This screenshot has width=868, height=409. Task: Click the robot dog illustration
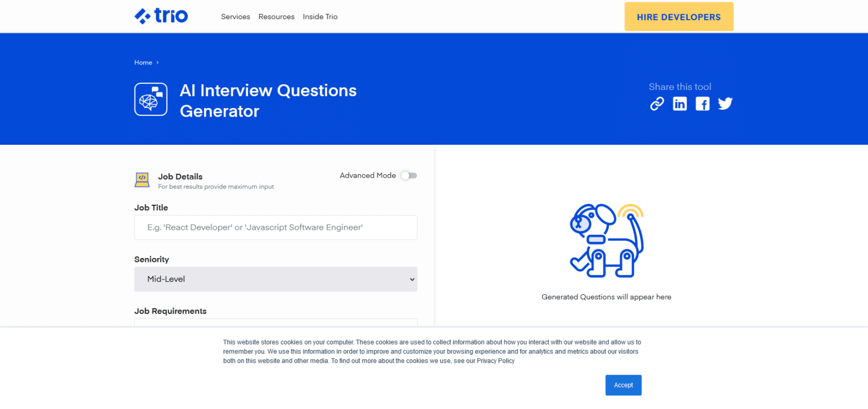[606, 240]
